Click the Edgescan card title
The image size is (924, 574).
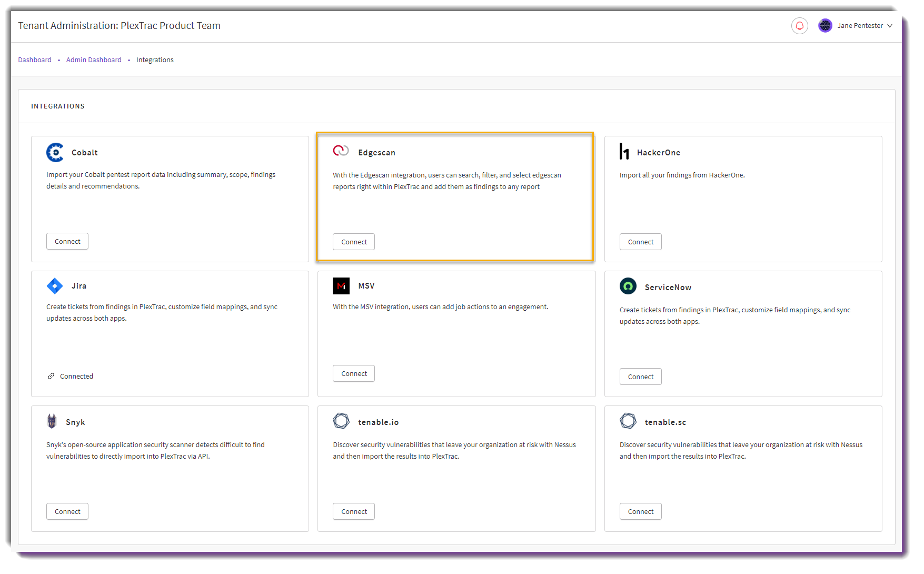pos(376,153)
